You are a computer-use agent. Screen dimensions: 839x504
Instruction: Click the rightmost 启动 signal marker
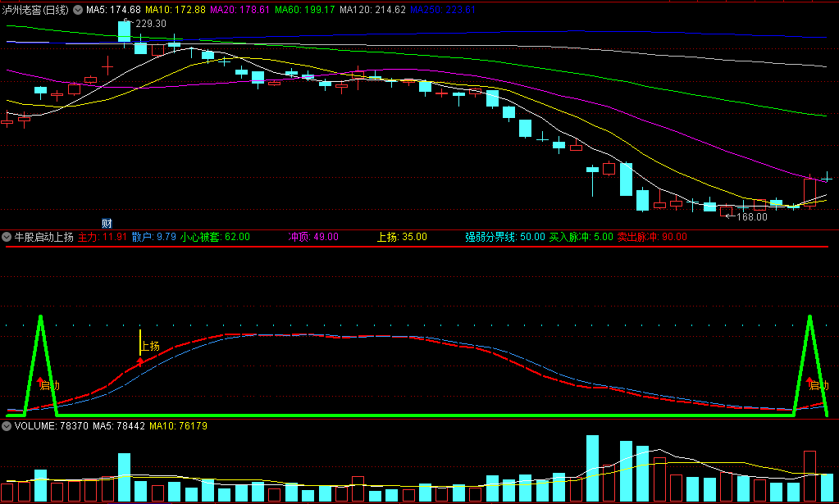pos(818,384)
